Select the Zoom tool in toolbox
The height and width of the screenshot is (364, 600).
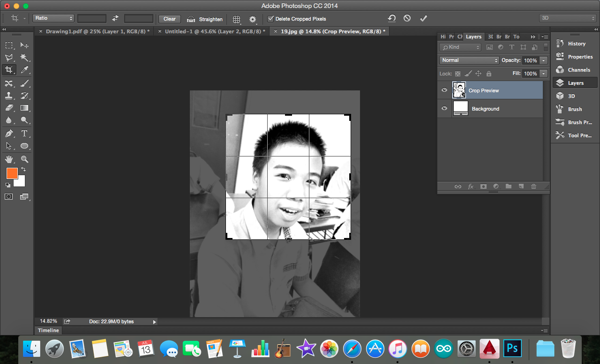pyautogui.click(x=24, y=159)
